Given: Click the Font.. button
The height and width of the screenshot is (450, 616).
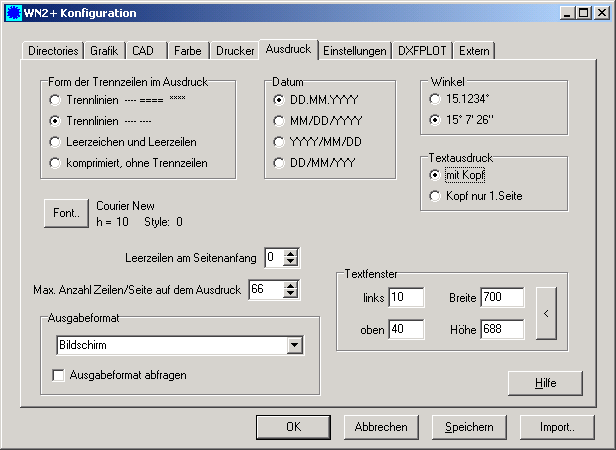Looking at the screenshot, I should coord(65,213).
